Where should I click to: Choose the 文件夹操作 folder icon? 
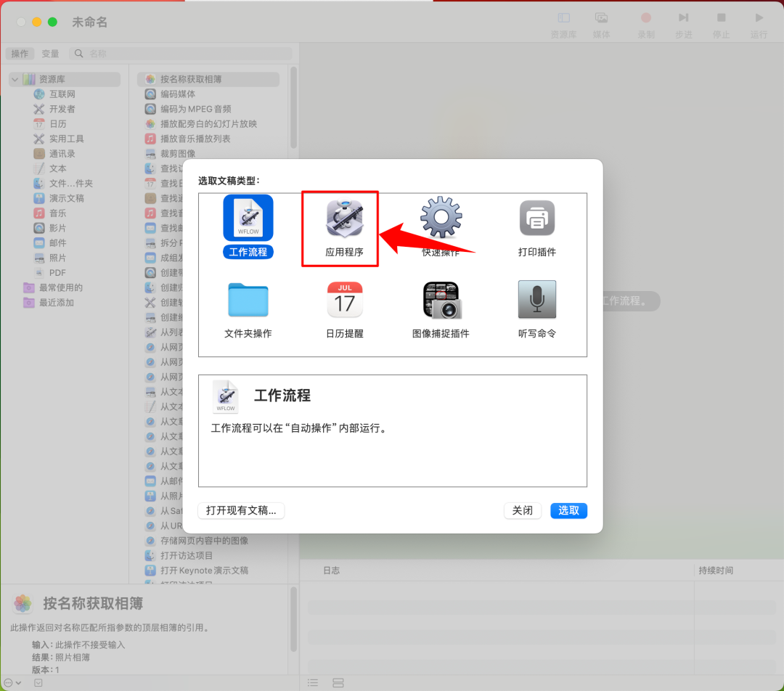(x=248, y=300)
